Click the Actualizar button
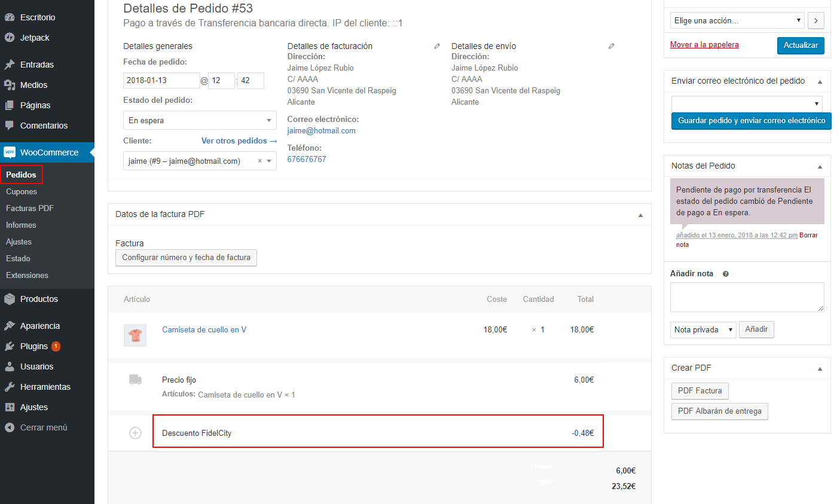840x504 pixels. (x=801, y=45)
